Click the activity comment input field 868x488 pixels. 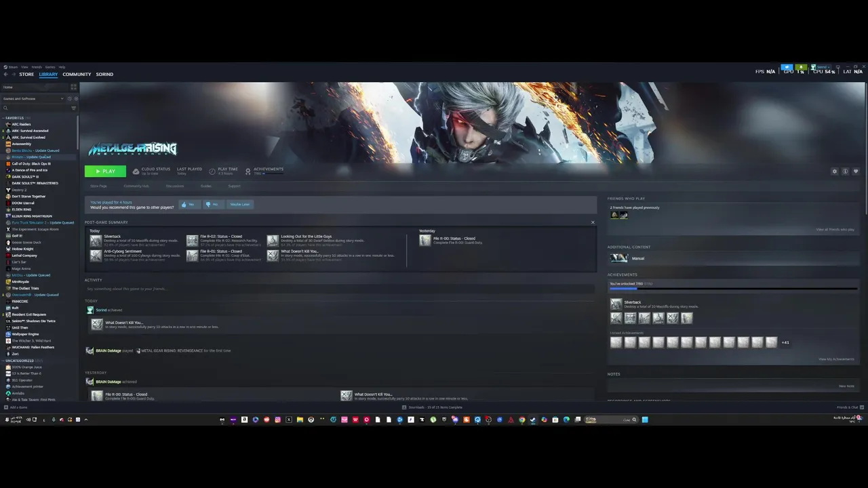pyautogui.click(x=339, y=289)
